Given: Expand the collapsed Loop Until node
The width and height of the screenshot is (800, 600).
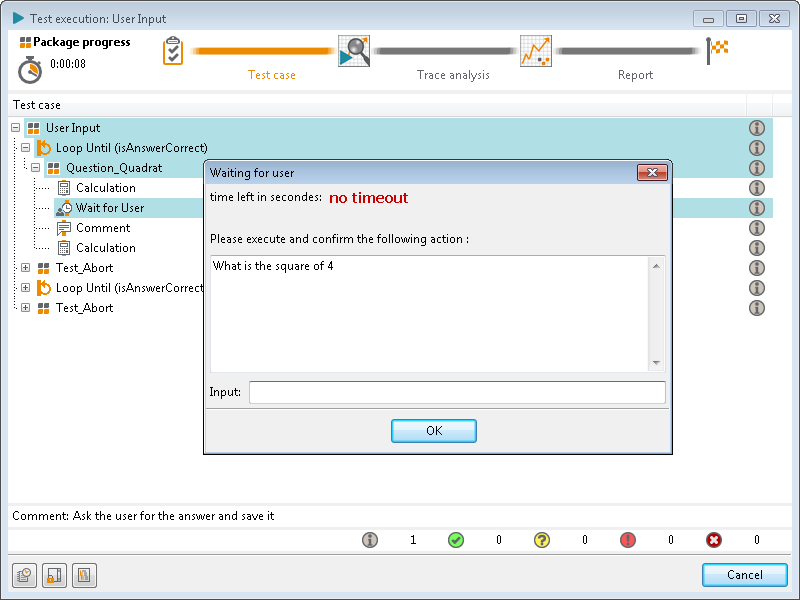Looking at the screenshot, I should coord(26,287).
